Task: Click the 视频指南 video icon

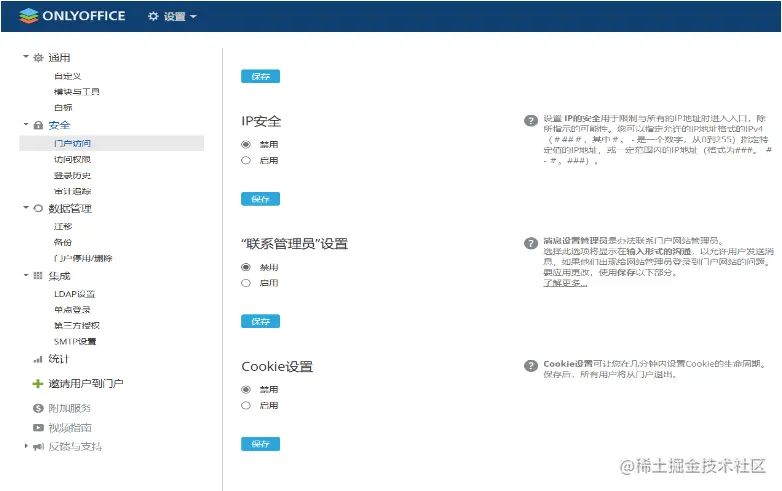Action: [38, 428]
